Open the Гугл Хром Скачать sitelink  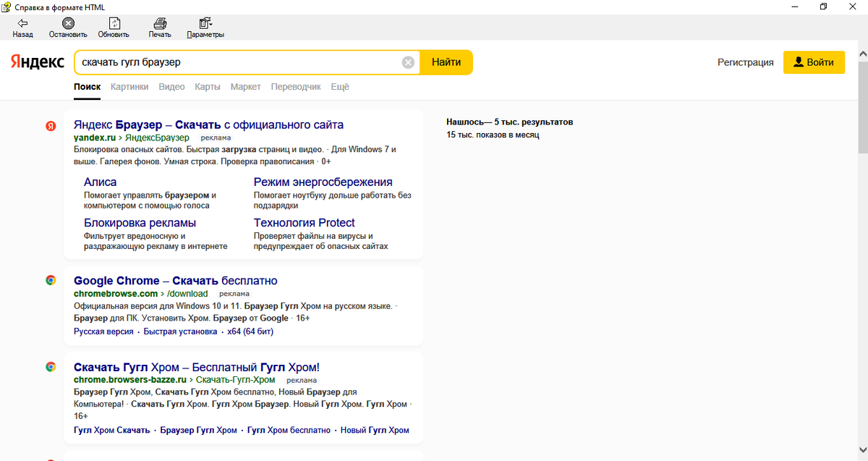(111, 430)
